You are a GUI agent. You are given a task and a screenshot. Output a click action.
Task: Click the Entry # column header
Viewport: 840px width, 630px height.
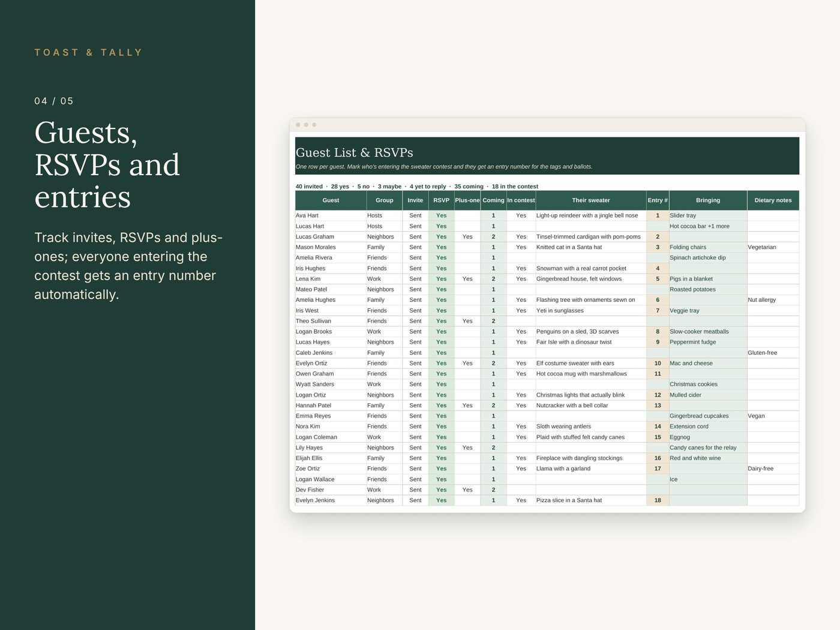[x=658, y=200]
